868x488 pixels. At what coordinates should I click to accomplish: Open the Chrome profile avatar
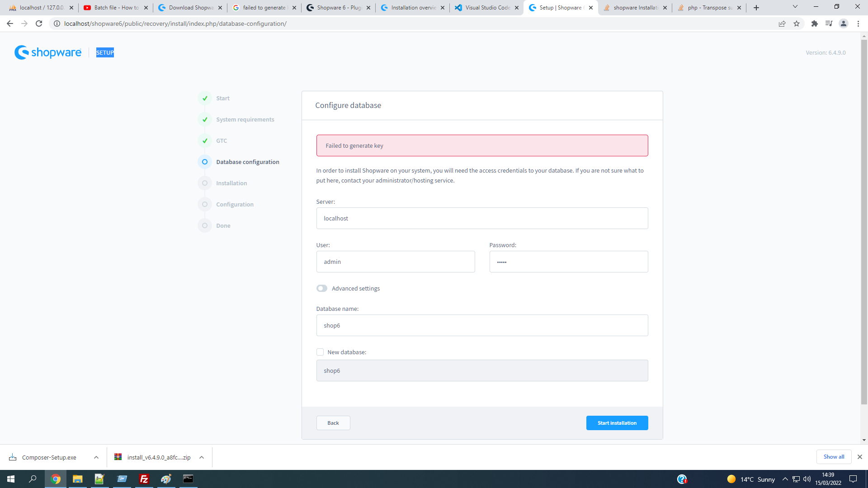(x=844, y=23)
